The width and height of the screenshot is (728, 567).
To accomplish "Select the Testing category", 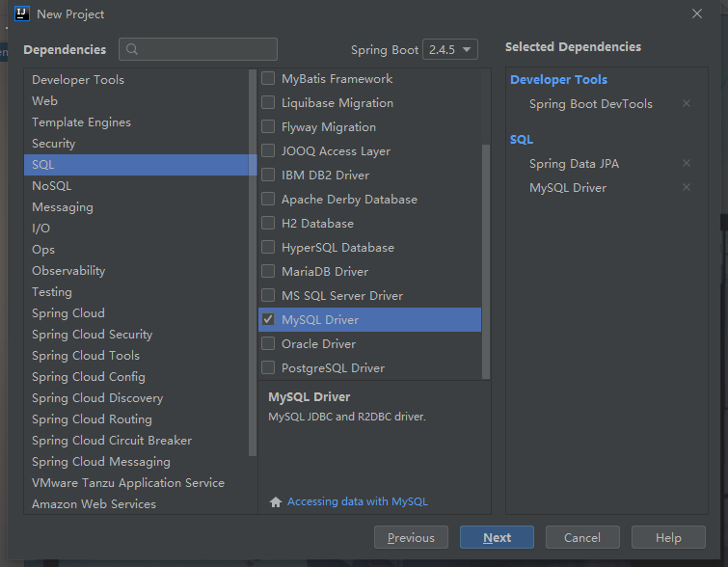I will (x=137, y=292).
